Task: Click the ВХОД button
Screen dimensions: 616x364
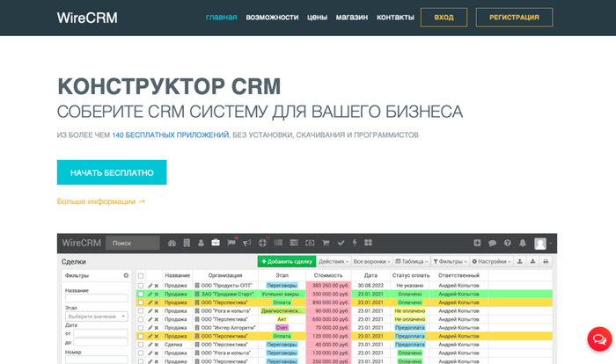Action: pos(444,18)
